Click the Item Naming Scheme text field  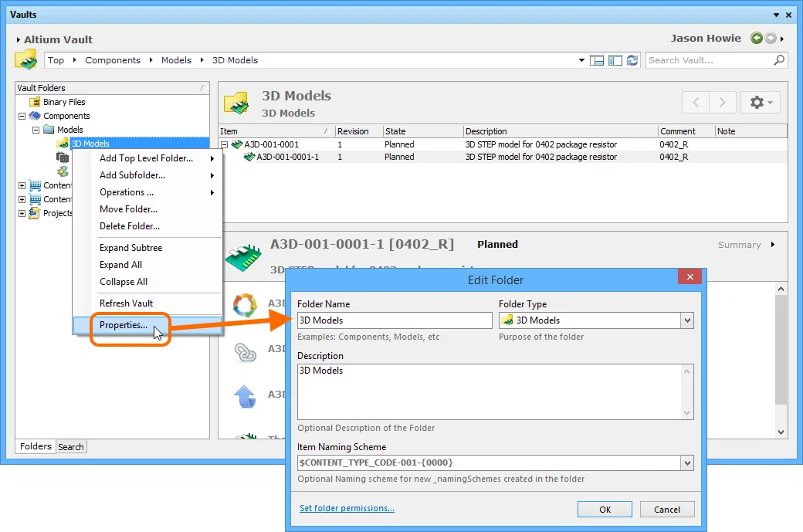click(489, 463)
